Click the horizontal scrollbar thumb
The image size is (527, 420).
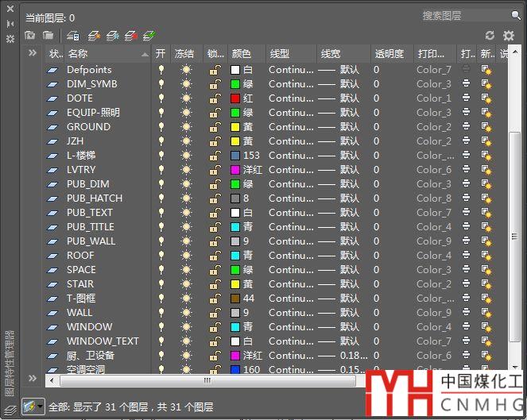[x=207, y=381]
